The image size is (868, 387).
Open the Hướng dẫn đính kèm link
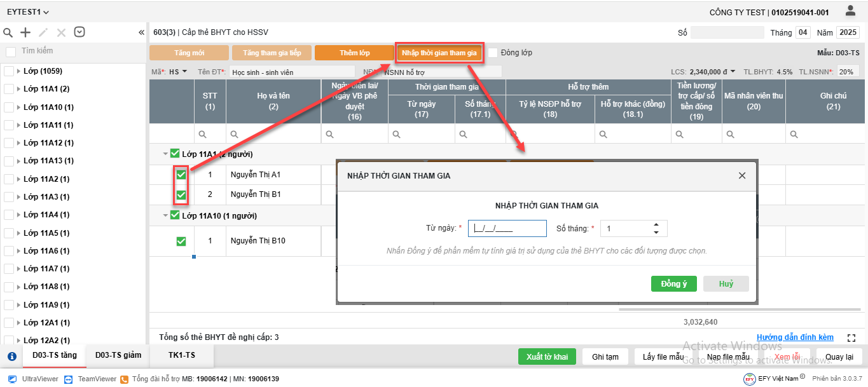click(x=795, y=337)
